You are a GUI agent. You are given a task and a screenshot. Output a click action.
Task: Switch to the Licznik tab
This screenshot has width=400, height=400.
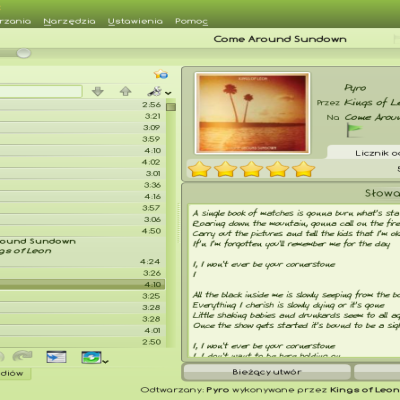tap(363, 152)
